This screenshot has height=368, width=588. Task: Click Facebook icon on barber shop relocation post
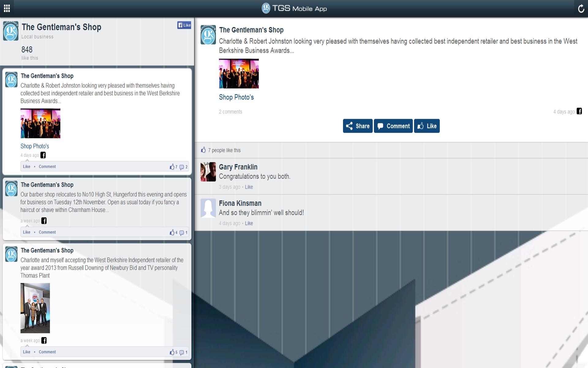pyautogui.click(x=44, y=221)
